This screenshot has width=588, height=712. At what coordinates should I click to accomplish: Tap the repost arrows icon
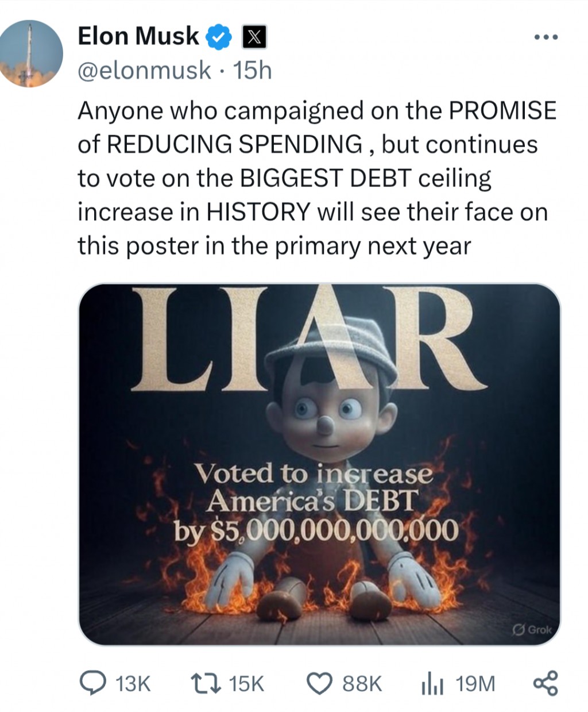tap(205, 683)
